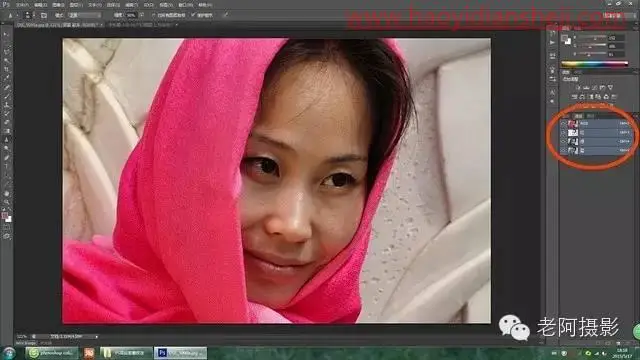
Task: Hide the topmost layer with eye icon
Action: (x=563, y=123)
